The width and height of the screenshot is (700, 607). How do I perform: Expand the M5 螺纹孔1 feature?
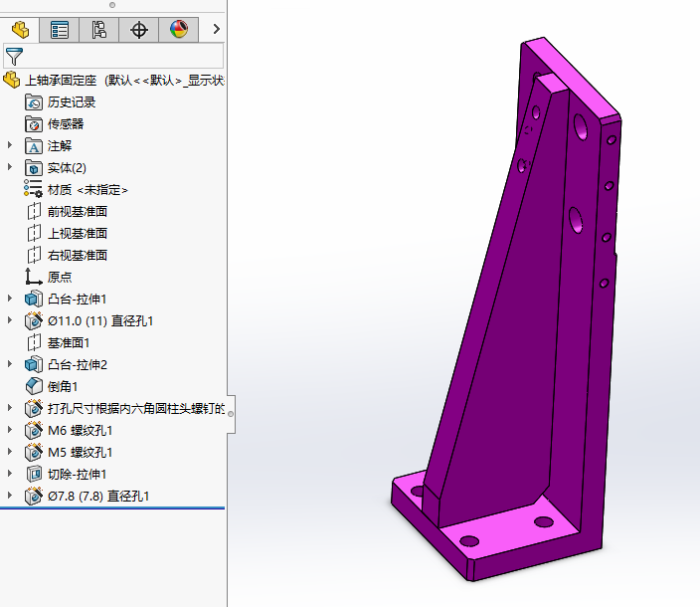coord(10,452)
